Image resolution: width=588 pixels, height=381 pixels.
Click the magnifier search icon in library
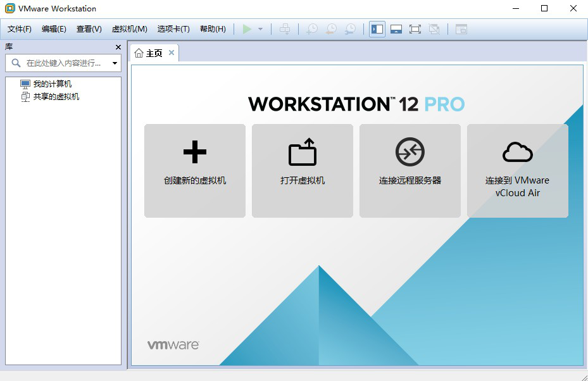click(16, 63)
